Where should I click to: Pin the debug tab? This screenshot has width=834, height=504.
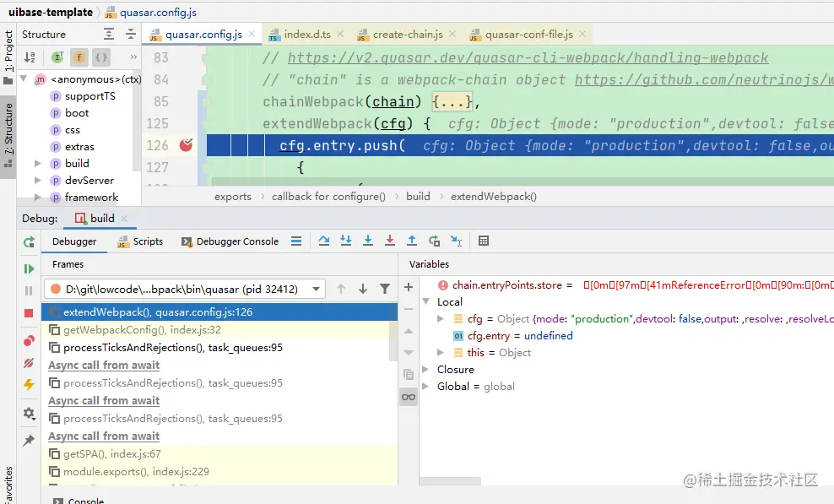pyautogui.click(x=29, y=440)
